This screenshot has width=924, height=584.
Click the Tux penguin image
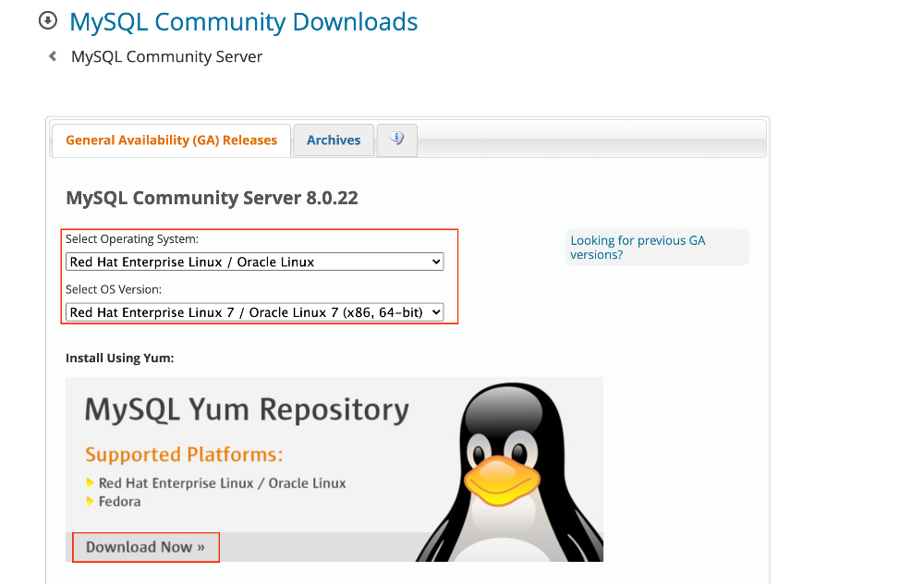(508, 471)
